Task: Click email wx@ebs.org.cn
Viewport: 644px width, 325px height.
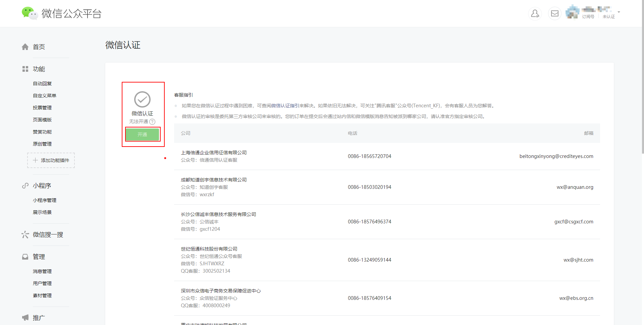Action: 576,298
